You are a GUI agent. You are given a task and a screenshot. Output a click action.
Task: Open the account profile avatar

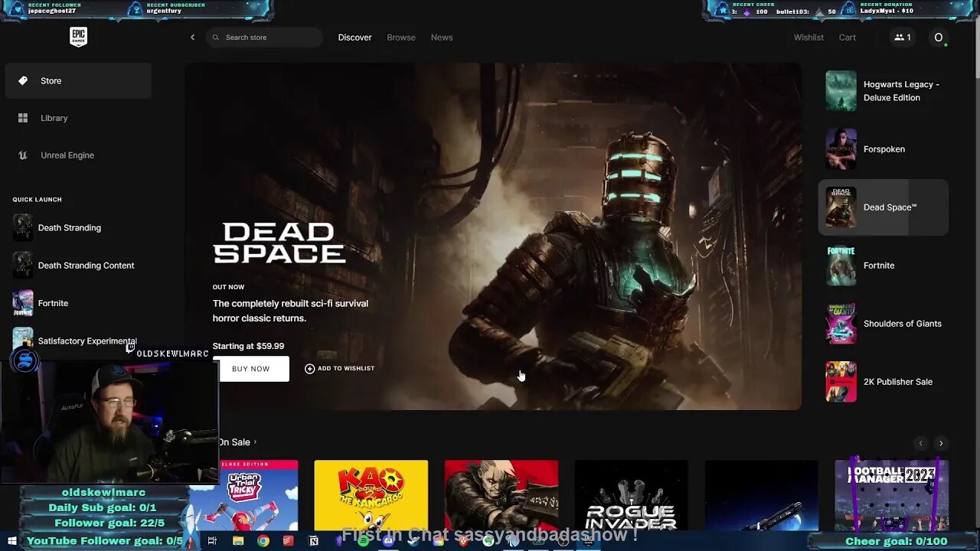(x=939, y=37)
